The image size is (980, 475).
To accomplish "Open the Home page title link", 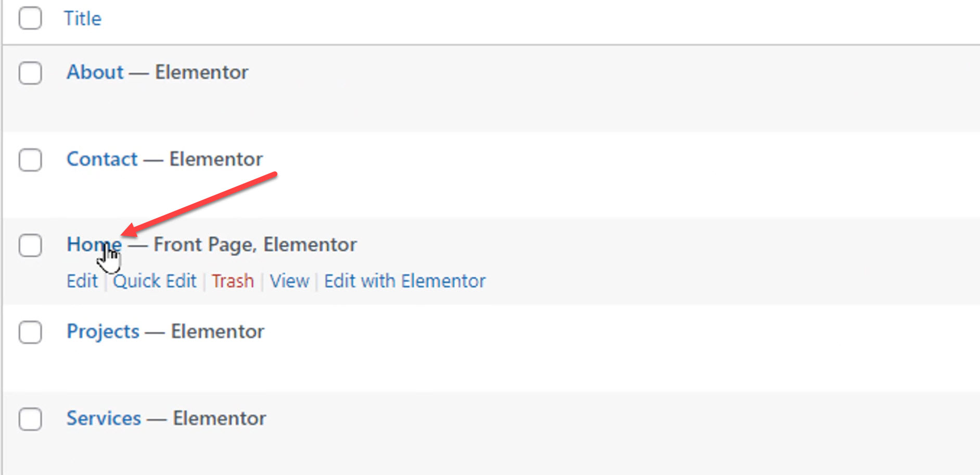I will [94, 244].
